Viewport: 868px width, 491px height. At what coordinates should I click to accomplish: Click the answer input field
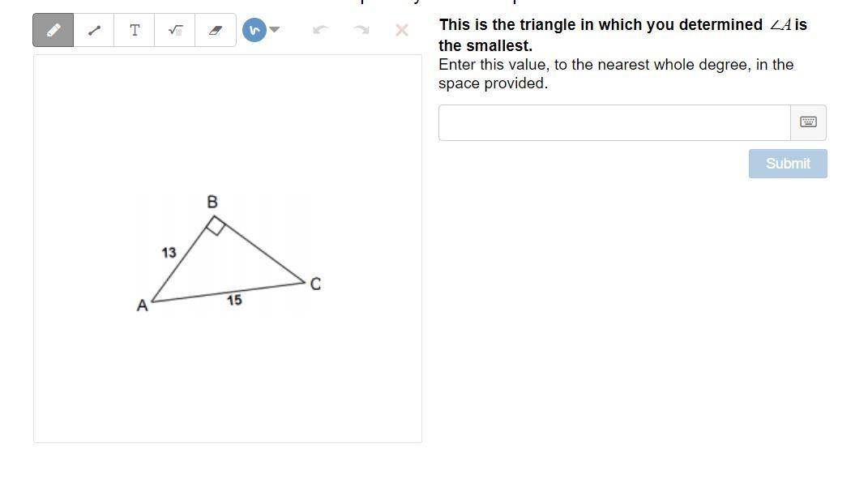click(x=614, y=122)
